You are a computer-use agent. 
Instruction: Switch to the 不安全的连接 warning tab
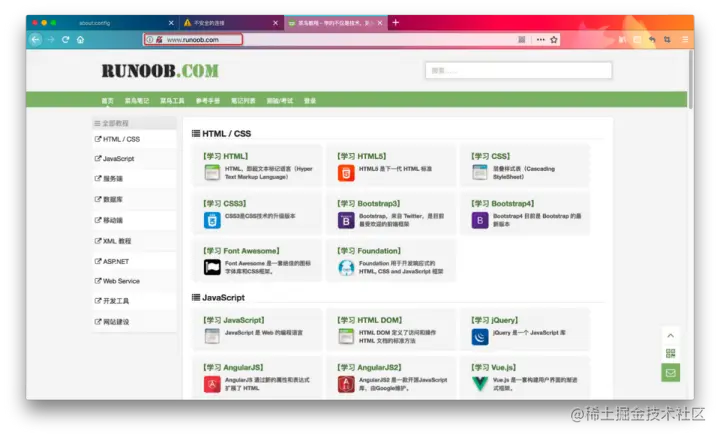tap(230, 22)
